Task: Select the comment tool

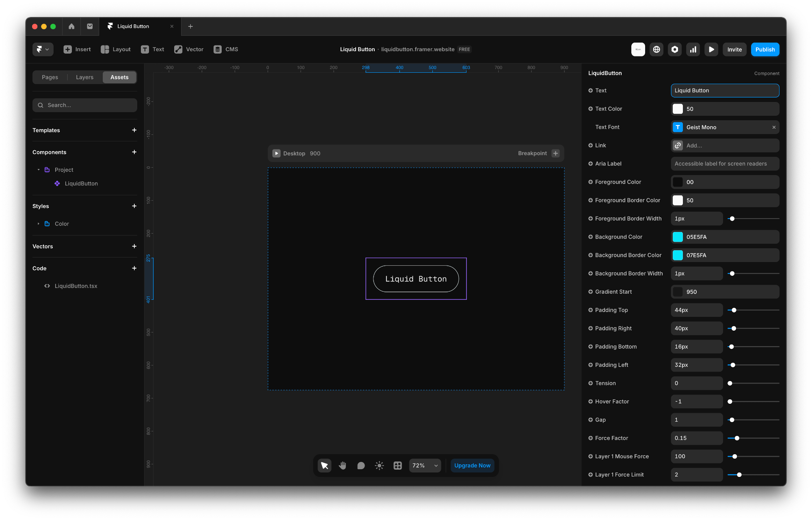Action: (x=361, y=466)
